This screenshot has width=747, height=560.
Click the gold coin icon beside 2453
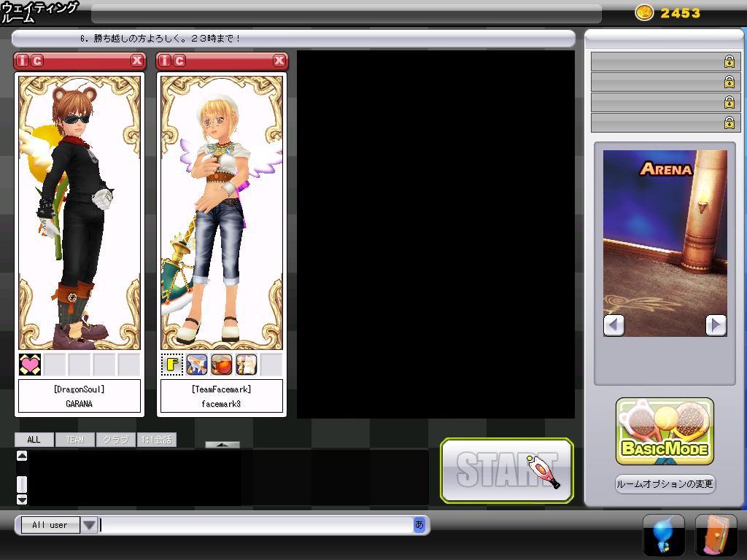tap(644, 12)
